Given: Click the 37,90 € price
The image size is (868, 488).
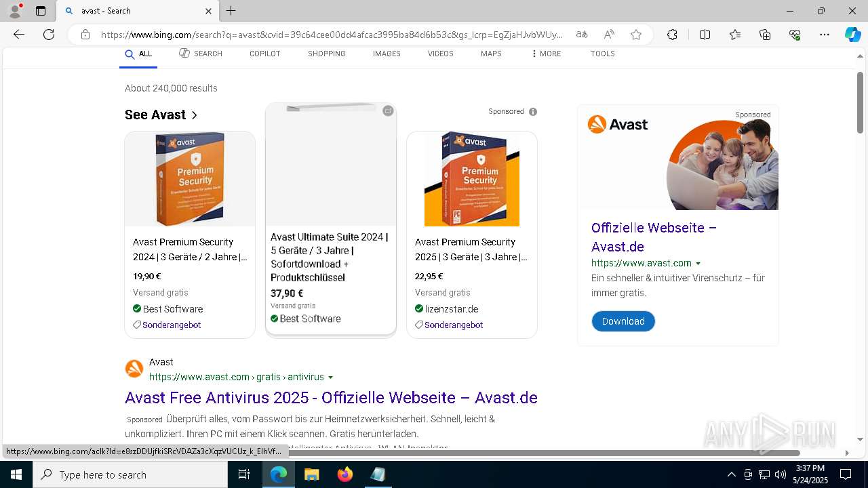Looking at the screenshot, I should pyautogui.click(x=287, y=293).
